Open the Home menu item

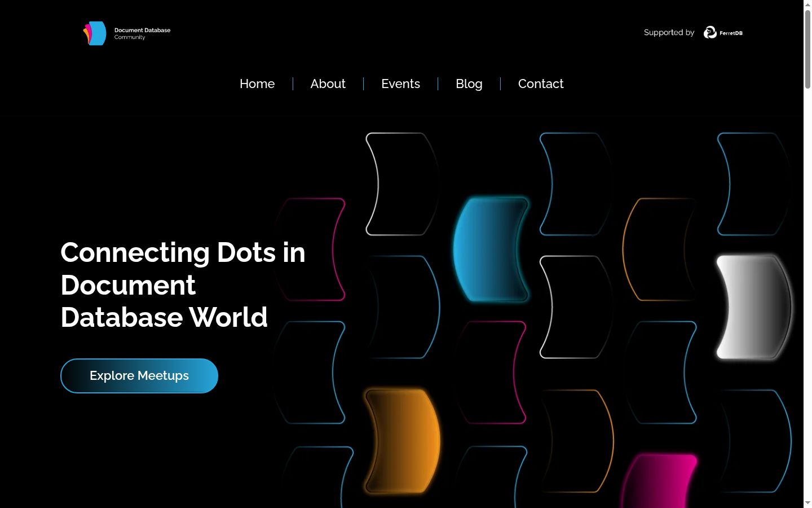[x=257, y=84]
